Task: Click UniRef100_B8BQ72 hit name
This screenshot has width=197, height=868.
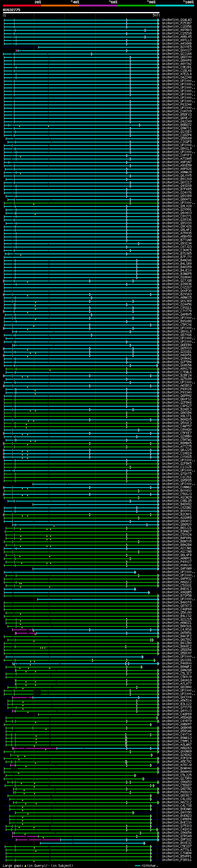Action: [x=177, y=125]
